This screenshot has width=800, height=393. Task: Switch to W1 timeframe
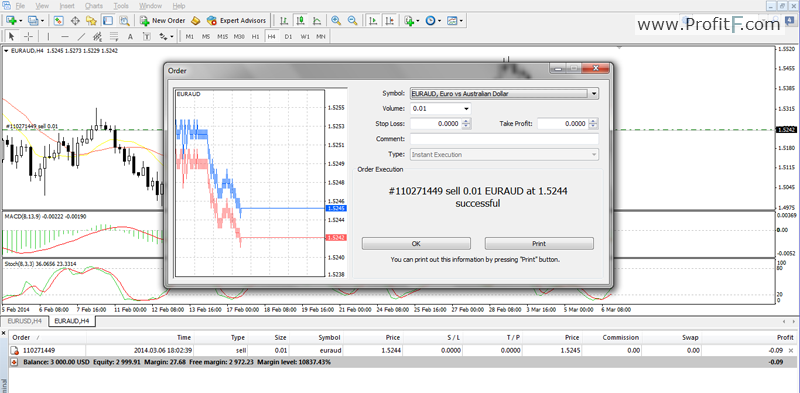(x=305, y=37)
